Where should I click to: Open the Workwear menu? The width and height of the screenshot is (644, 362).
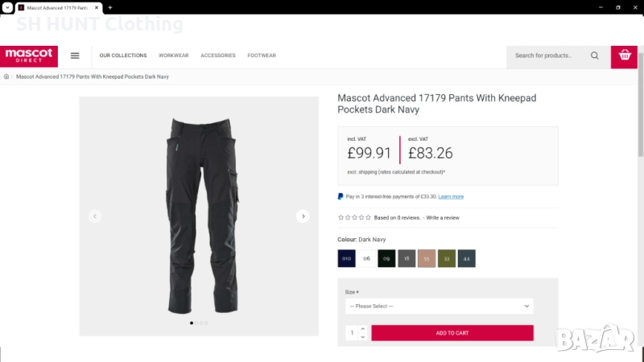click(174, 56)
